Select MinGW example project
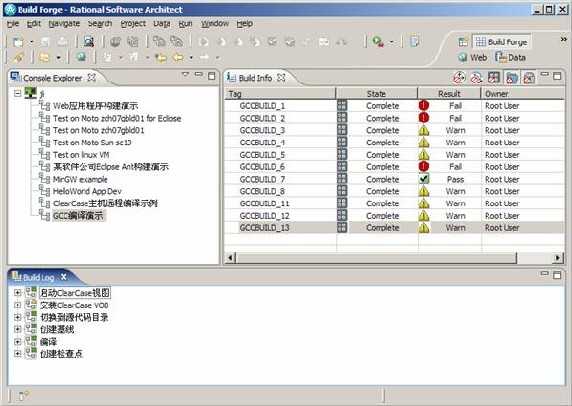The height and width of the screenshot is (406, 572). coord(80,179)
